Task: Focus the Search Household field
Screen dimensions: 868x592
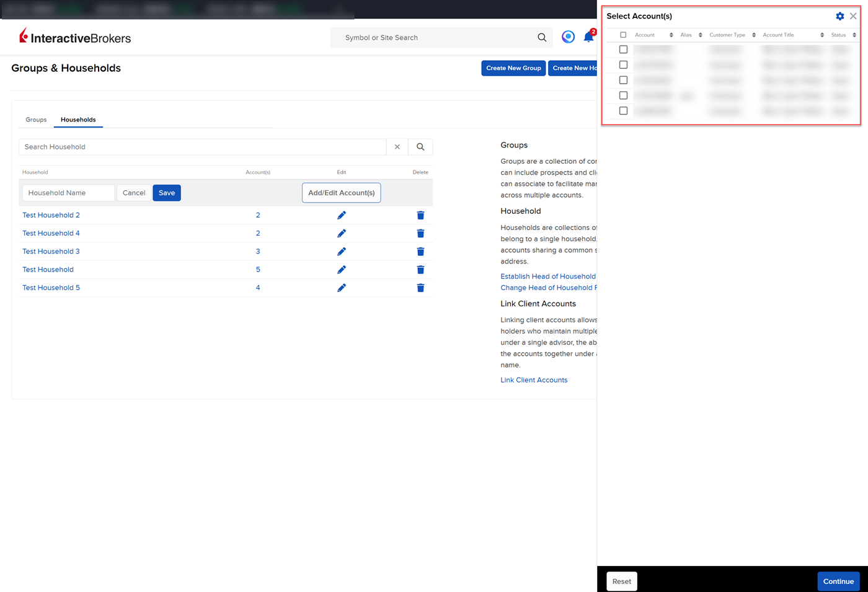Action: click(203, 147)
